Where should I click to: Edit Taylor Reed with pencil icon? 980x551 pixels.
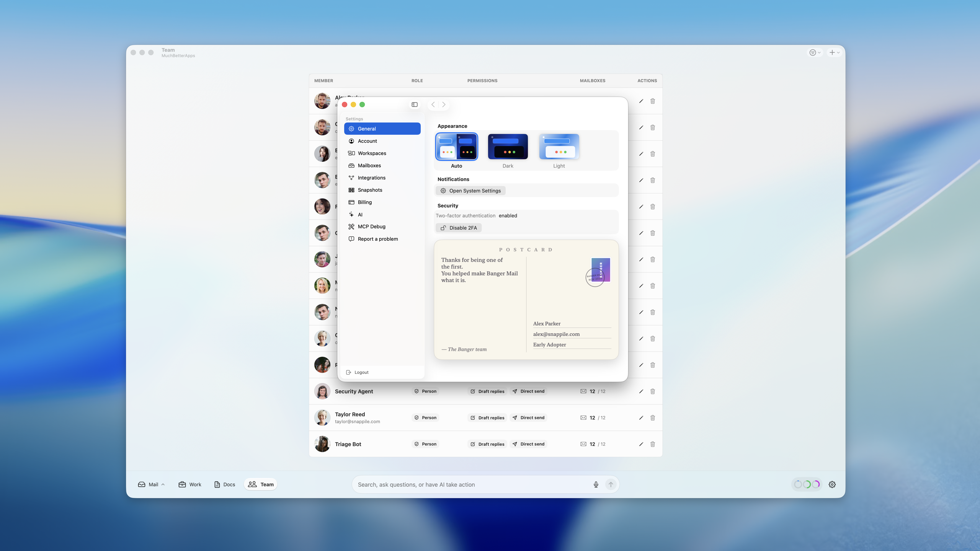click(641, 417)
